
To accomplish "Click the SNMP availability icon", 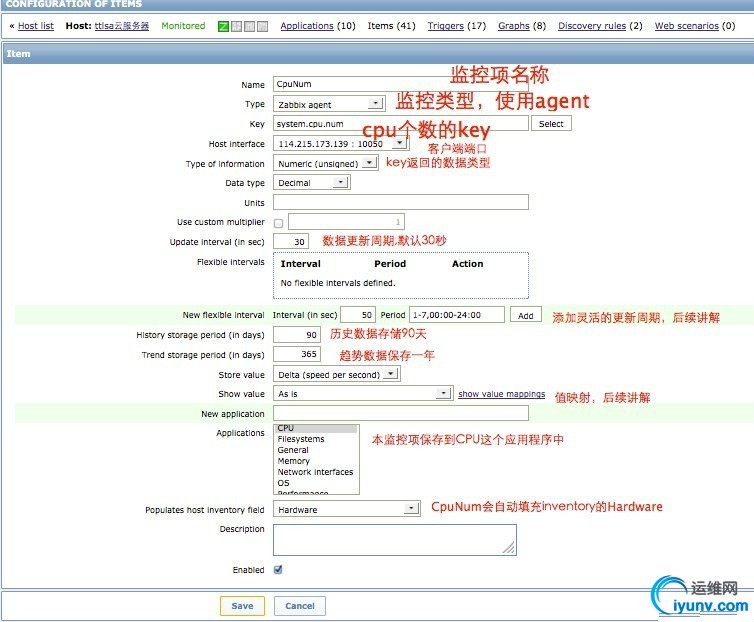I will pyautogui.click(x=236, y=26).
